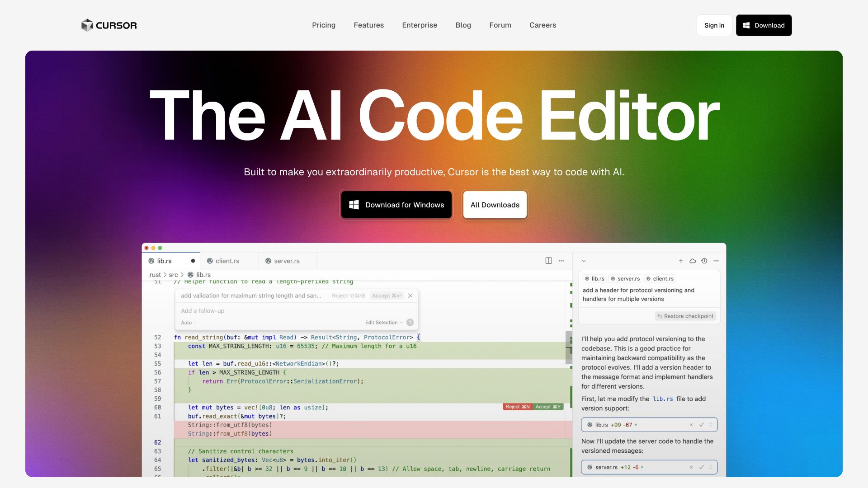Open Features in the top navigation
868x488 pixels.
pos(369,25)
